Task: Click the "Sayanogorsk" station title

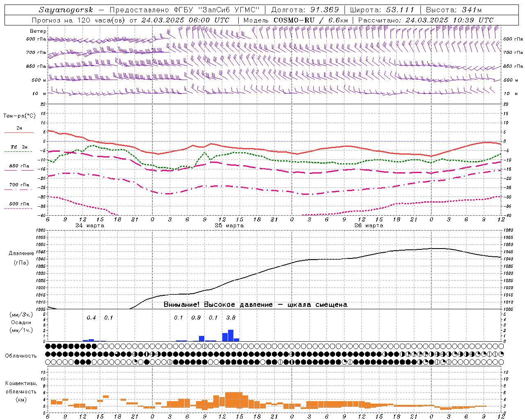Action: click(x=66, y=10)
